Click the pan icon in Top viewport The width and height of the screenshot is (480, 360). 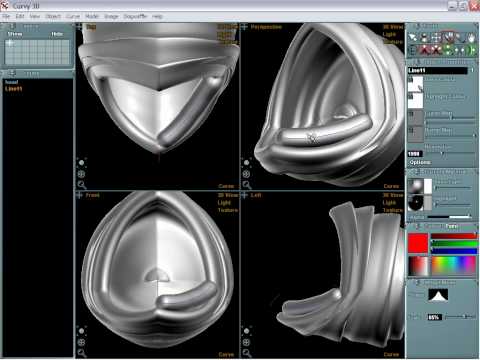(x=81, y=174)
